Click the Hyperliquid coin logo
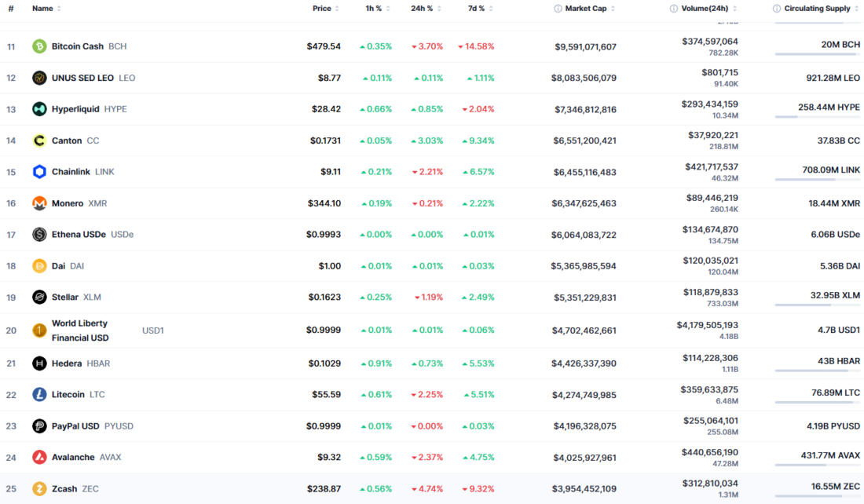Screen dimensions: 864x504 click(x=39, y=109)
